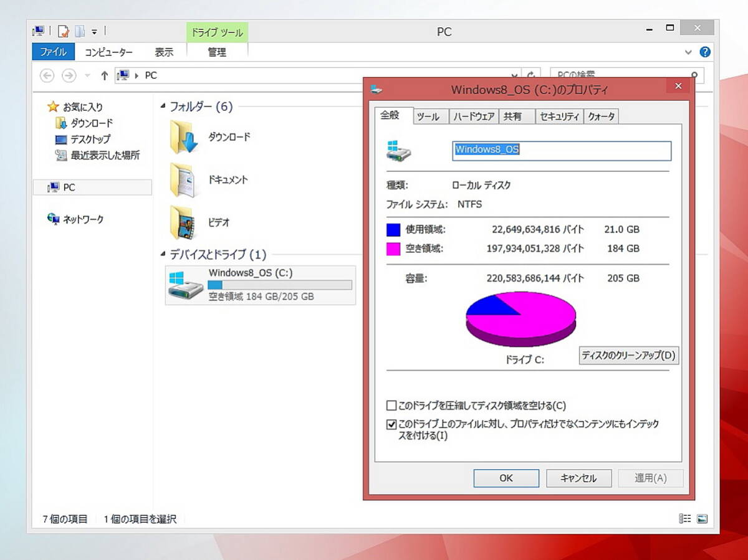The height and width of the screenshot is (560, 748).
Task: Close the C: properties dialog
Action: point(678,87)
